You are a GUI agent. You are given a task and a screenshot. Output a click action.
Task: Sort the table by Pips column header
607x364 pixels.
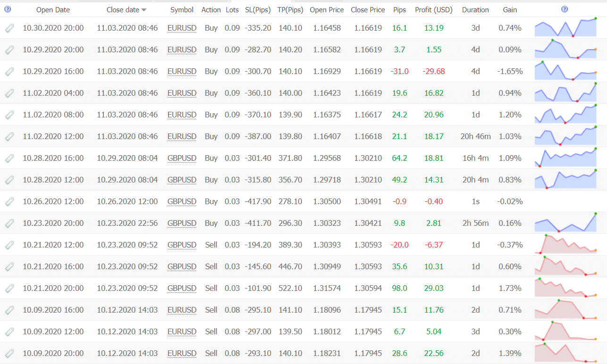399,9
